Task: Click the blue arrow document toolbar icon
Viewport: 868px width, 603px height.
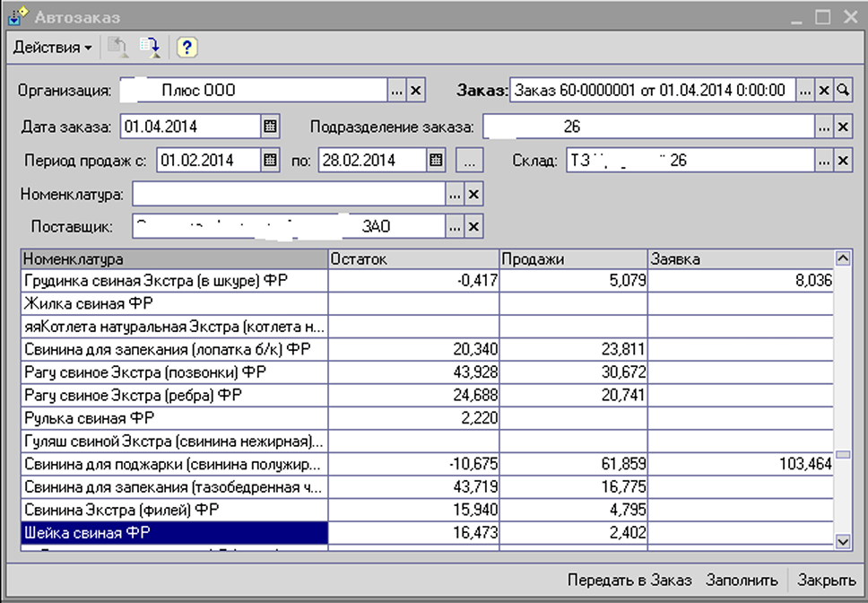Action: point(150,48)
